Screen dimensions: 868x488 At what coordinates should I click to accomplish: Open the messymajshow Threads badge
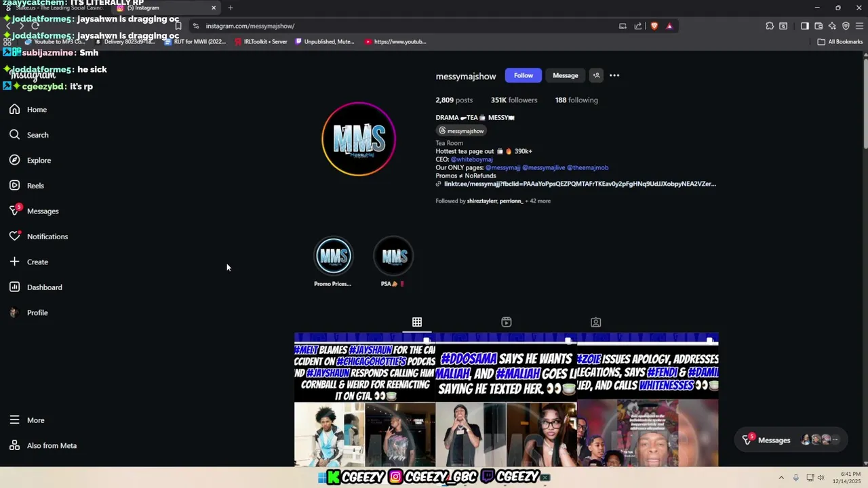click(x=462, y=131)
